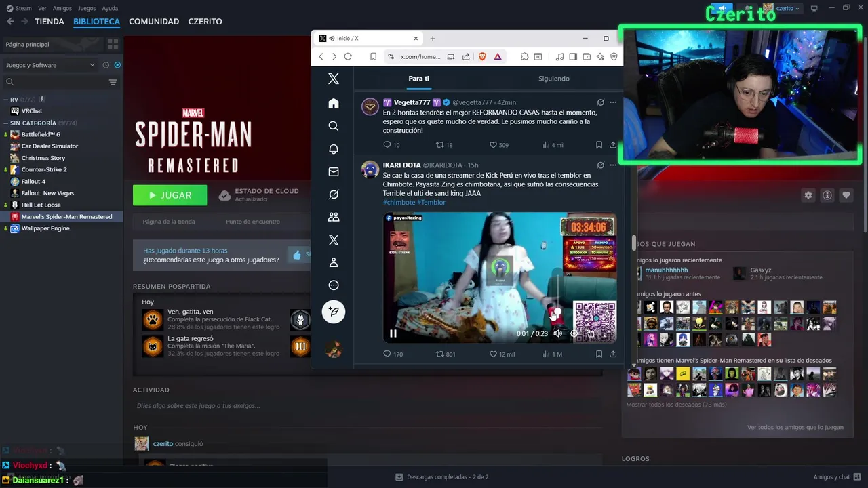Open site settings icon in address bar
This screenshot has width=868, height=488.
(391, 57)
